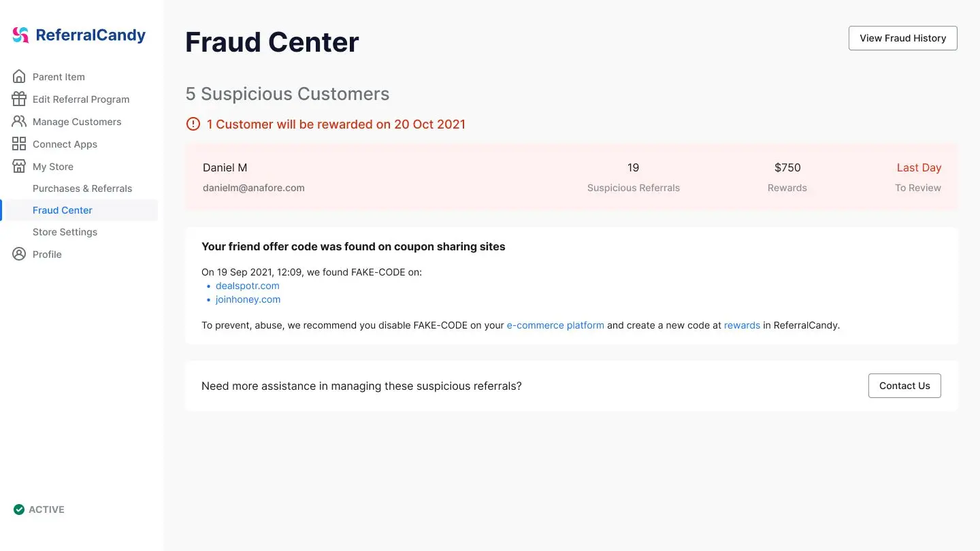Click the user circle Profile icon
Image resolution: width=980 pixels, height=551 pixels.
[19, 254]
